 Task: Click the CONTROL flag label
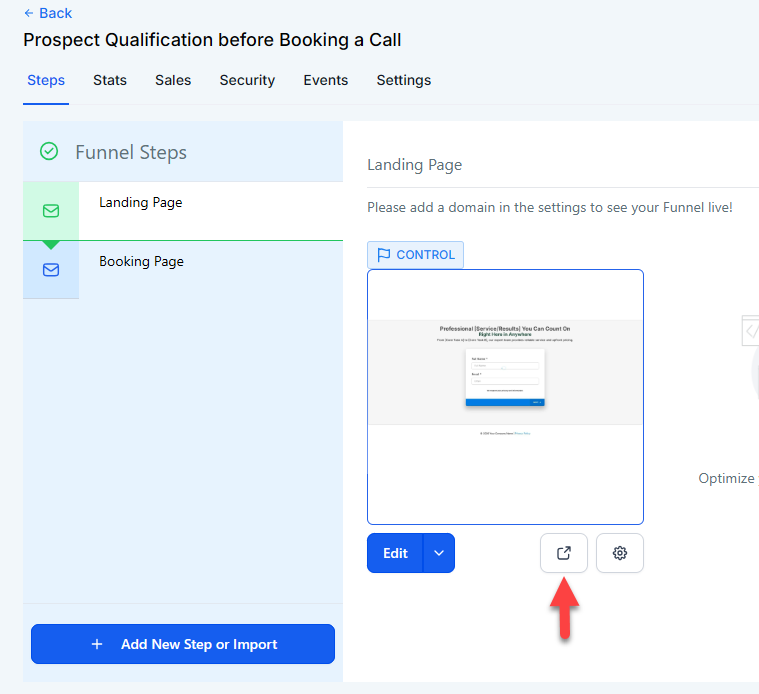tap(415, 255)
